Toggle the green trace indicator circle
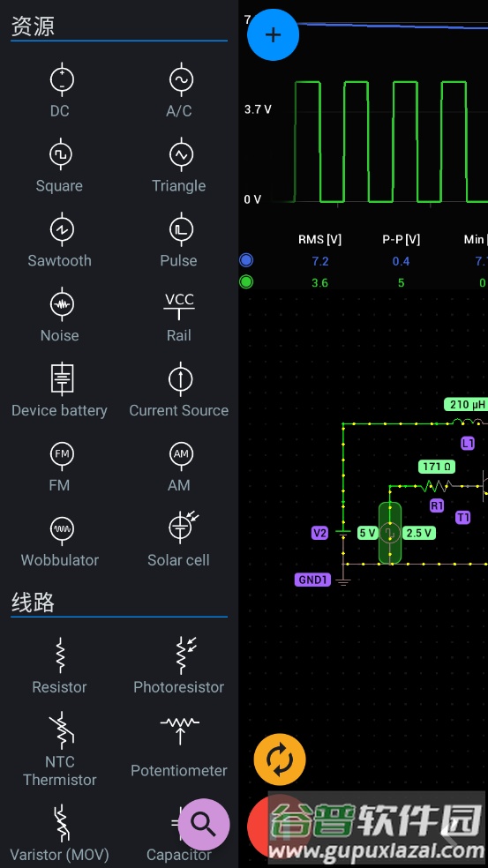488x868 pixels. point(246,281)
